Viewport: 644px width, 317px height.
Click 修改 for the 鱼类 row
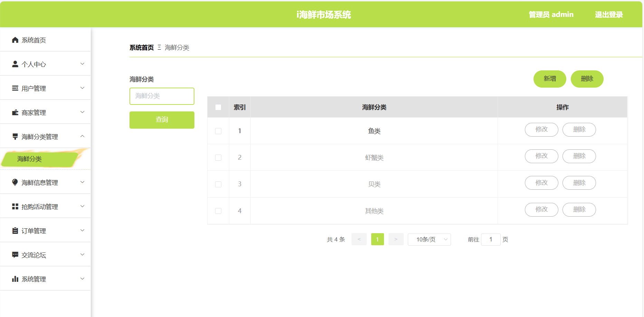pos(541,130)
